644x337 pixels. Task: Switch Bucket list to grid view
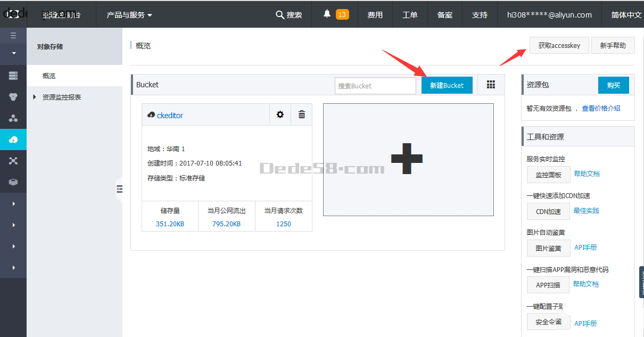[x=491, y=85]
